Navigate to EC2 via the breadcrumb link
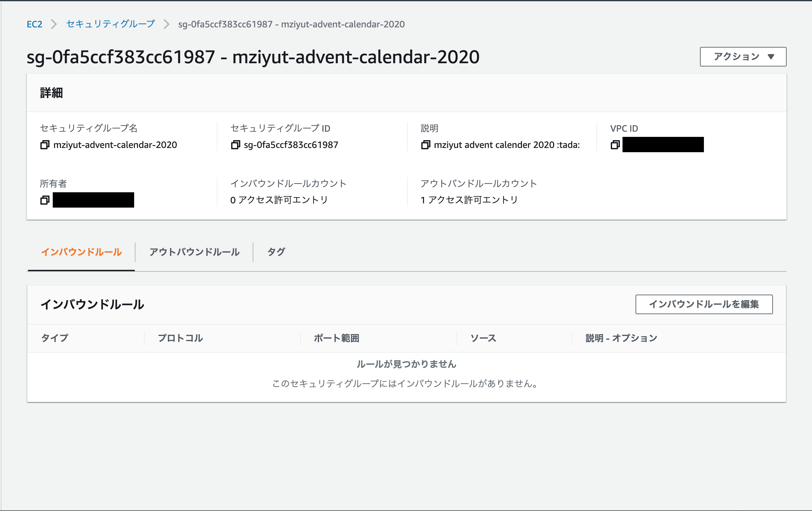This screenshot has width=812, height=511. point(35,24)
